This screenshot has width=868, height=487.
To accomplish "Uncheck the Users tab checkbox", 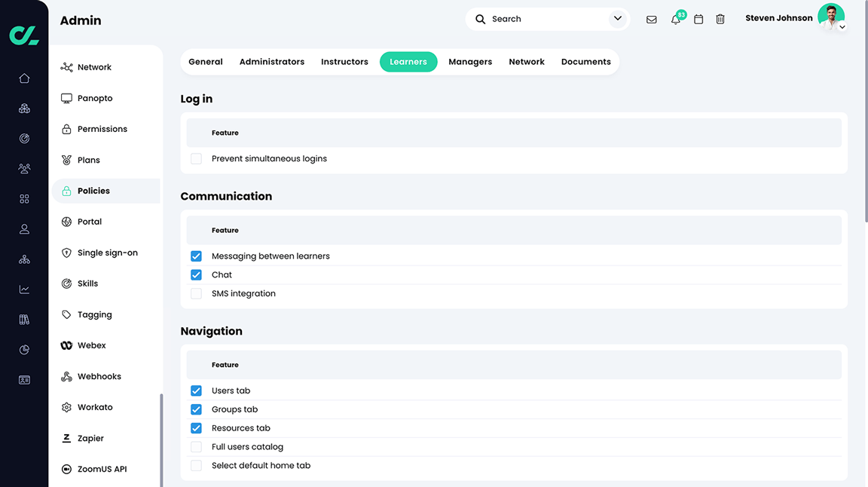I will tap(197, 391).
